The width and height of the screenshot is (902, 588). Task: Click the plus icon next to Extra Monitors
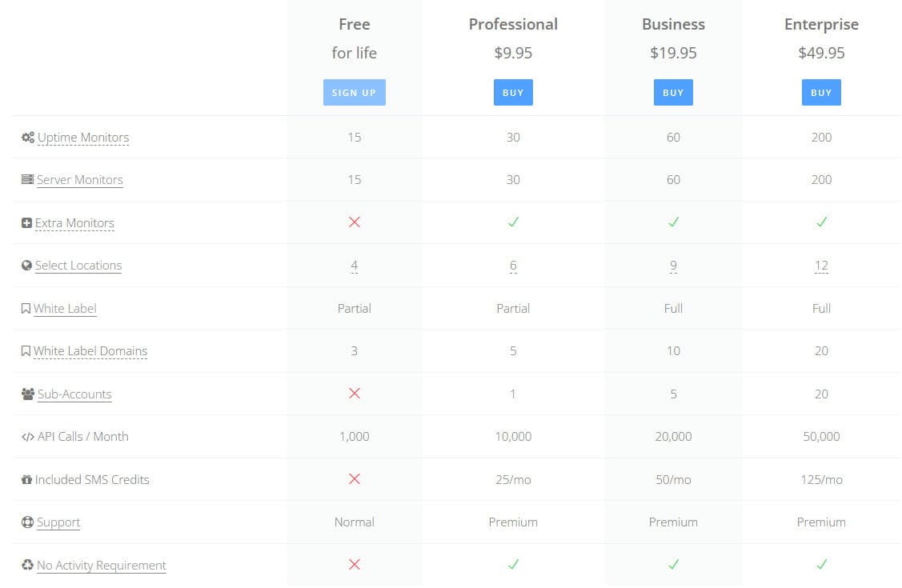click(26, 222)
